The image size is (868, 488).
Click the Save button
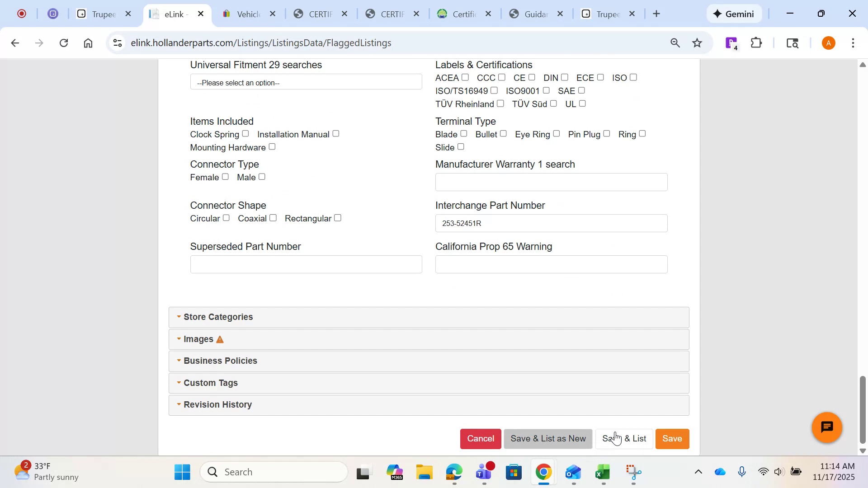coord(672,438)
